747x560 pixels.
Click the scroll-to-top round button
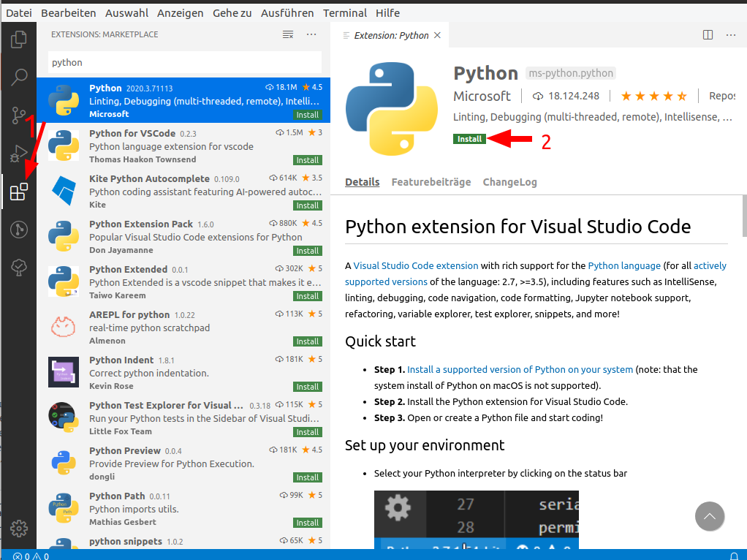click(710, 516)
